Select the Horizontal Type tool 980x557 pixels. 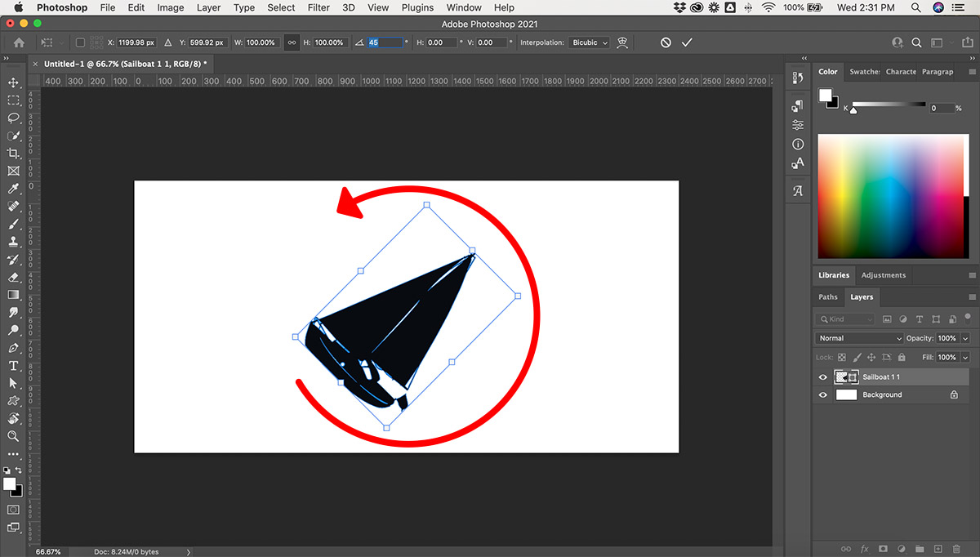click(x=13, y=366)
